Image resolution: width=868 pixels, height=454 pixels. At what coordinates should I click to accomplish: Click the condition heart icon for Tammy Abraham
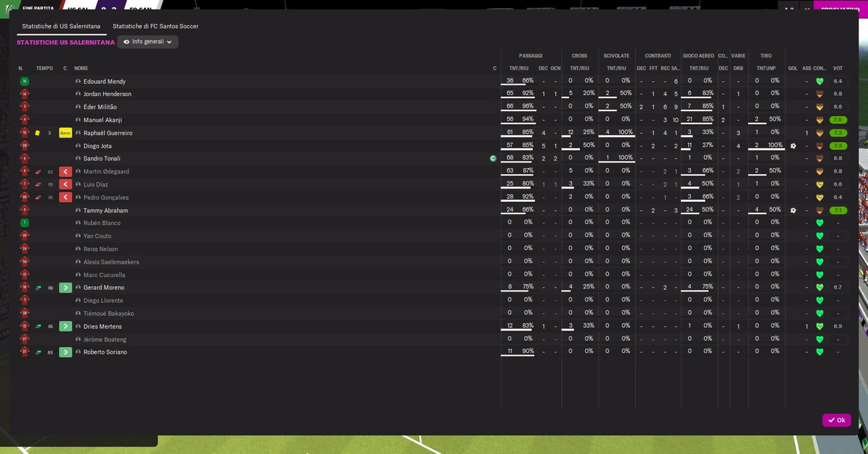[x=819, y=210]
